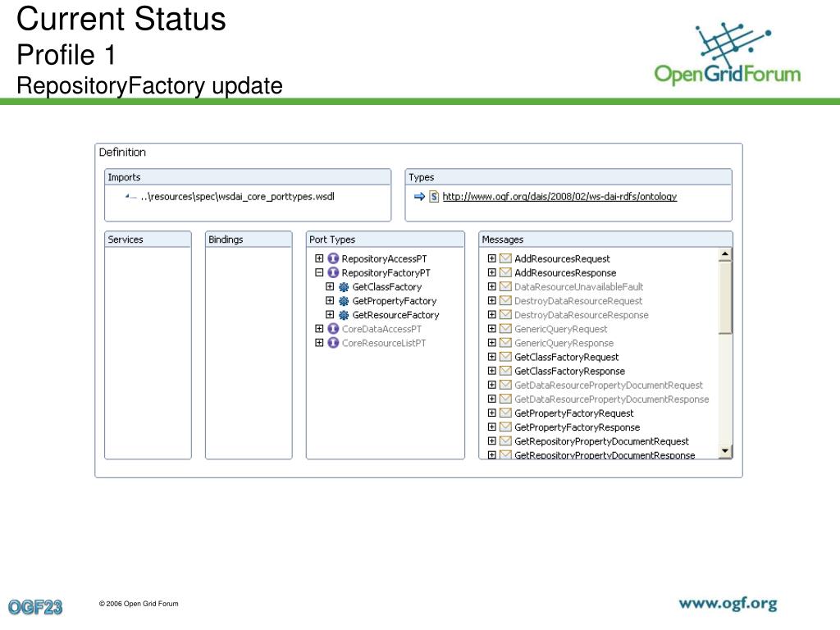Viewport: 840px width, 630px height.
Task: Expand the GetRepositoryPropertyDocumentRequest message
Action: point(492,441)
